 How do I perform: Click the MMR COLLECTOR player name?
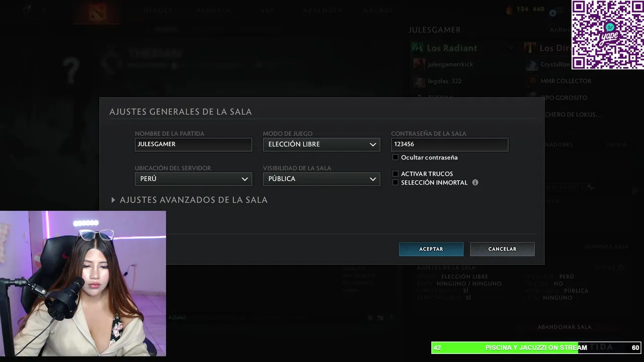[x=566, y=81]
